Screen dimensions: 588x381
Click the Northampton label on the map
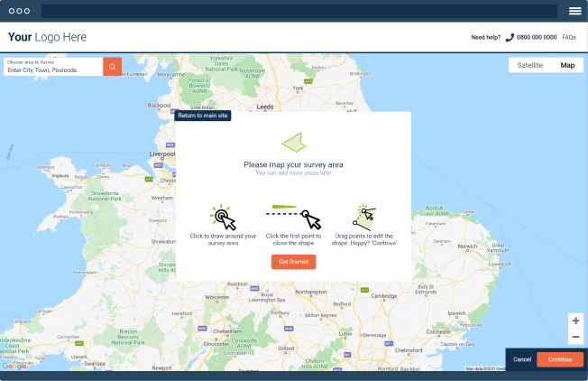310,292
